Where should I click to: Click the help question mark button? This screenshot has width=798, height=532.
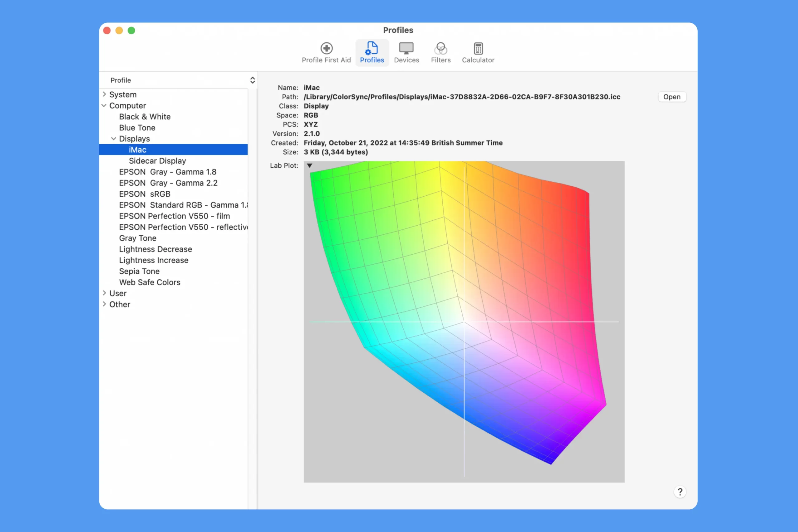(680, 491)
